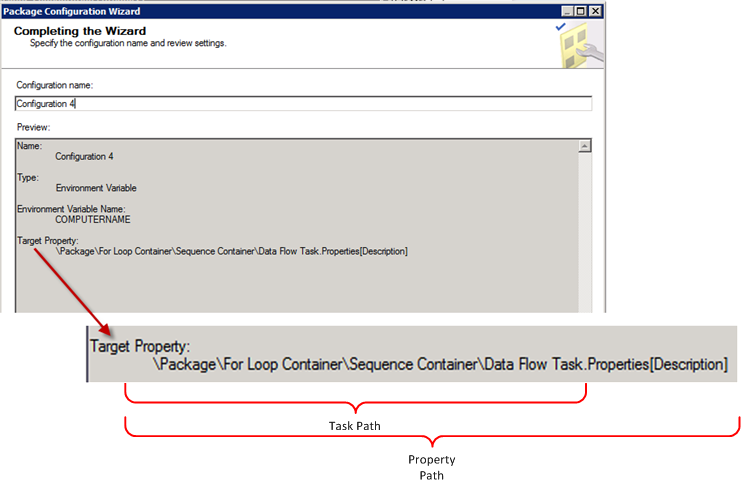Maximize the Package Configuration Wizard window
The image size is (741, 484).
tap(581, 11)
